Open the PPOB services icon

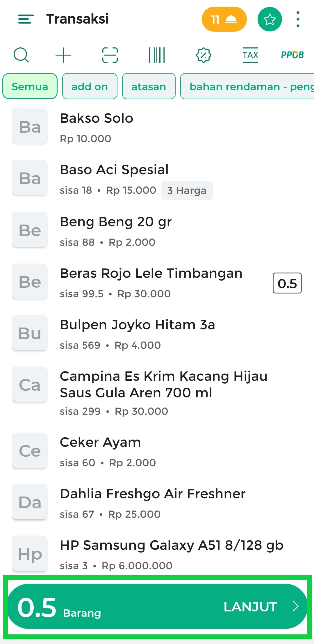[292, 55]
